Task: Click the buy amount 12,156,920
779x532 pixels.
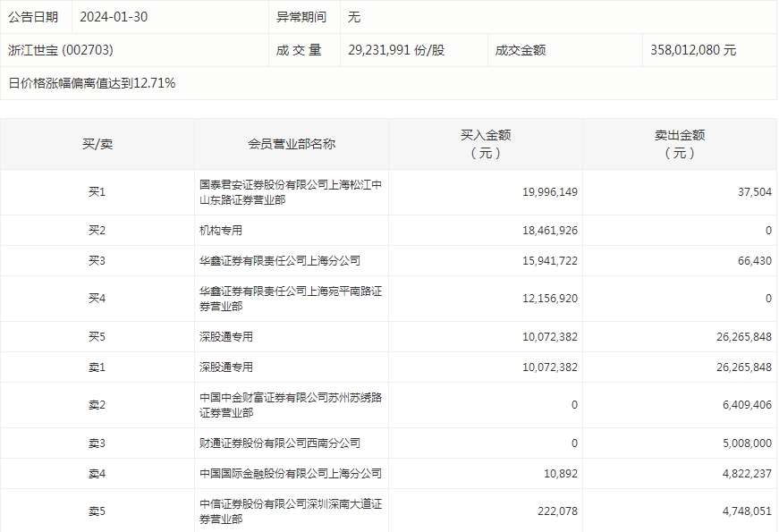Action: (x=549, y=299)
